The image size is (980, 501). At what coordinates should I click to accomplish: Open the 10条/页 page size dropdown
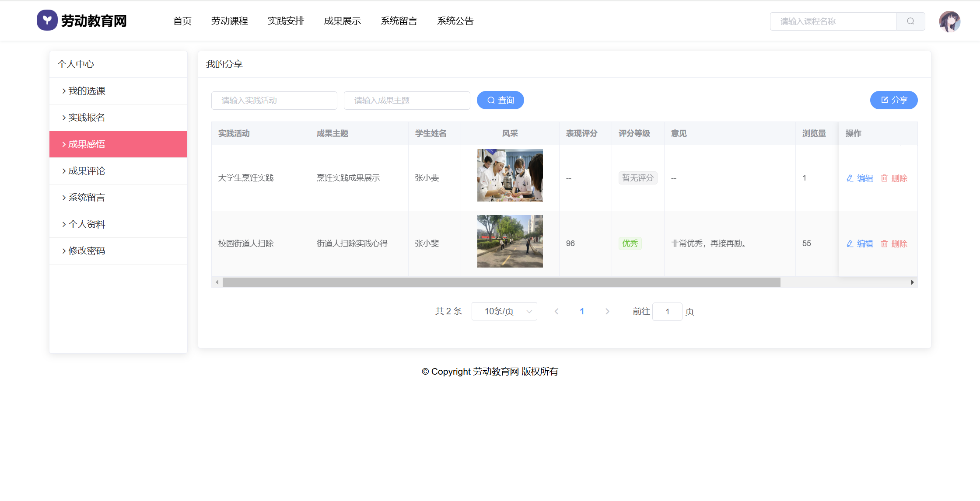pos(504,311)
